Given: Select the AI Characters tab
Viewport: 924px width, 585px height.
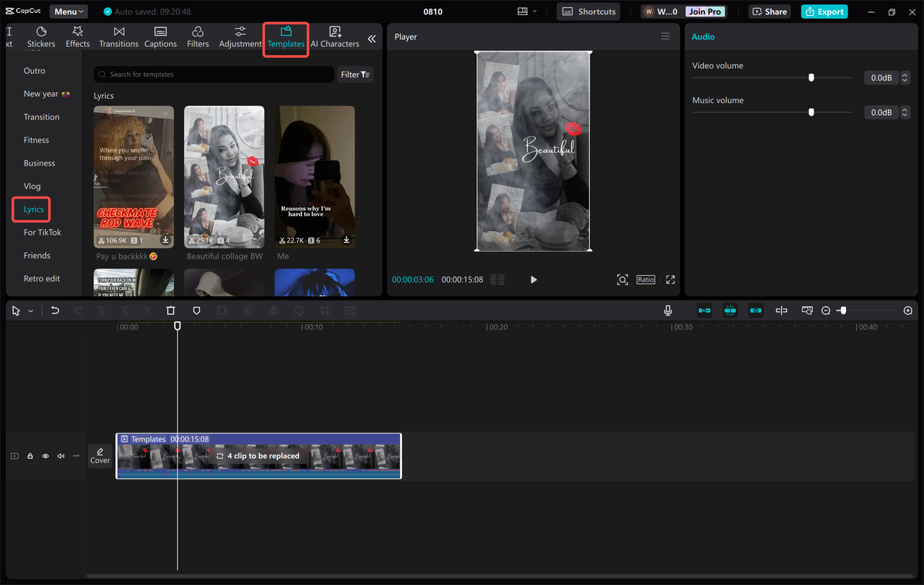Looking at the screenshot, I should 335,37.
